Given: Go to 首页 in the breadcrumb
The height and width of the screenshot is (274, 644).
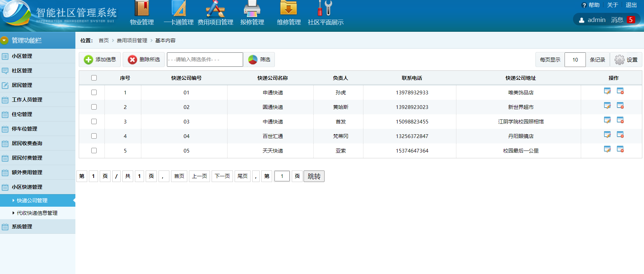Looking at the screenshot, I should point(103,41).
